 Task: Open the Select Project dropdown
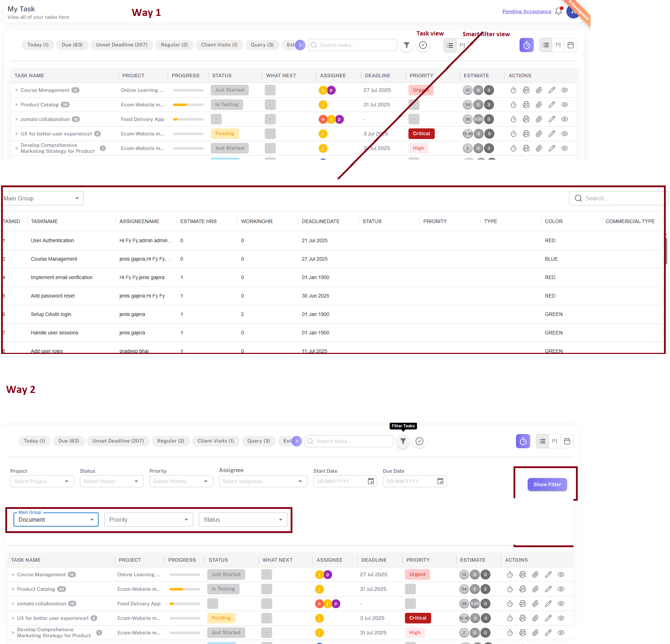(42, 481)
